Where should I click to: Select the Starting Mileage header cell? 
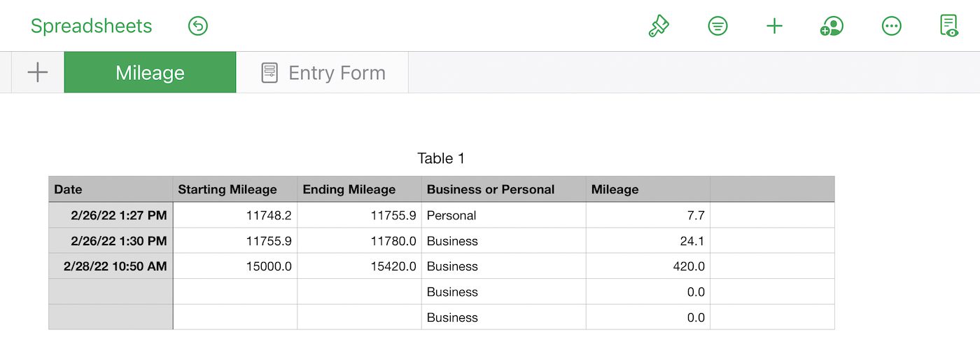tap(234, 189)
